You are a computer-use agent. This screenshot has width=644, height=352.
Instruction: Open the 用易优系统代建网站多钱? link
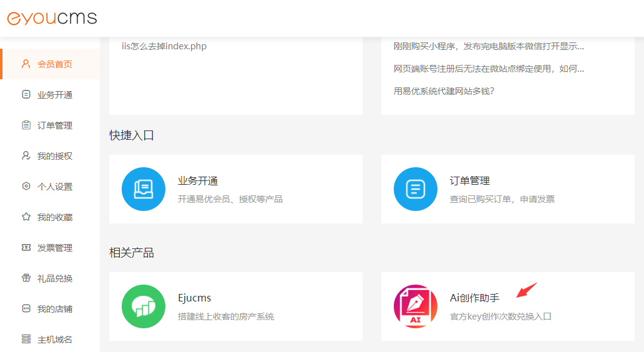pos(444,91)
